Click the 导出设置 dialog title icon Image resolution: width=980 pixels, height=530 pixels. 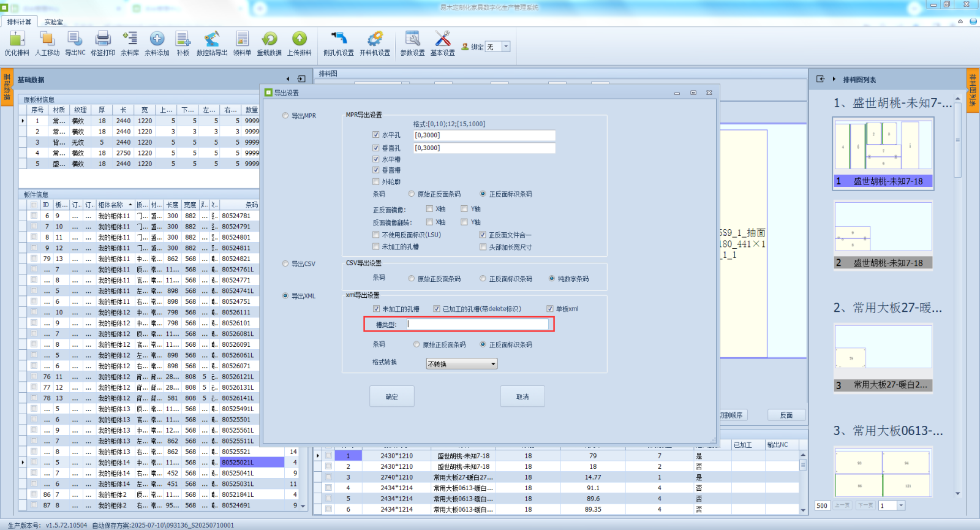click(x=268, y=93)
